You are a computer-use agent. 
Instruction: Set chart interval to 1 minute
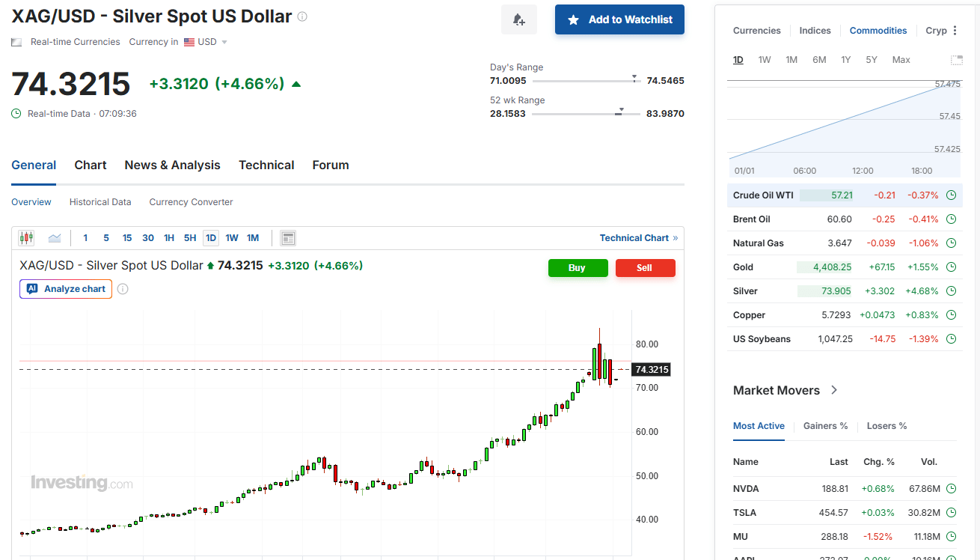[x=85, y=238]
